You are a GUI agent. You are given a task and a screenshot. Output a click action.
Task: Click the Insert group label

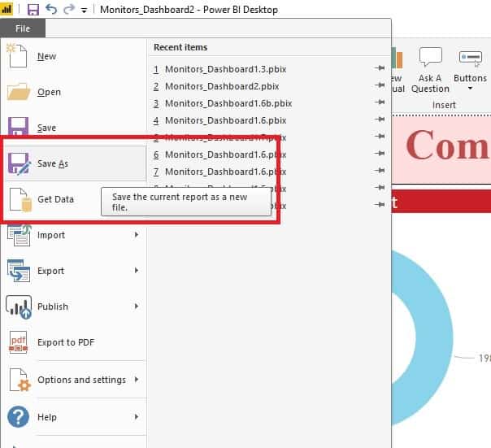pos(444,105)
